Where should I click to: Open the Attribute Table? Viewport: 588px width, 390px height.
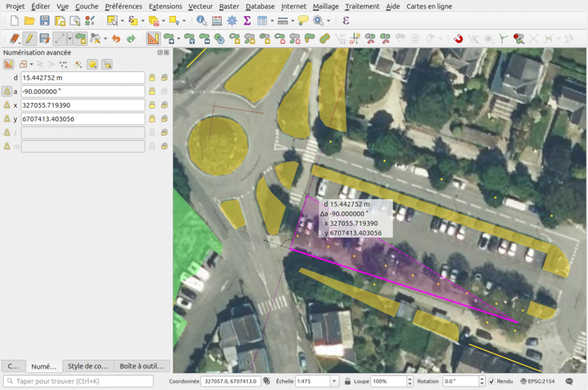263,20
